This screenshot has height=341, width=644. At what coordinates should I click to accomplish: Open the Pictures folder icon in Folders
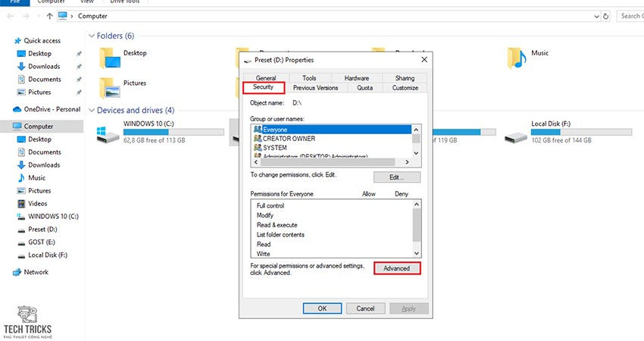(110, 88)
